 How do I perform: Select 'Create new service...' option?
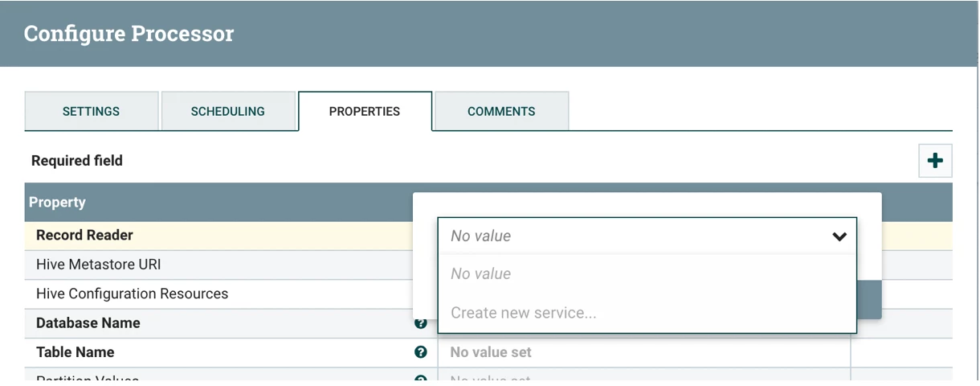click(x=647, y=313)
